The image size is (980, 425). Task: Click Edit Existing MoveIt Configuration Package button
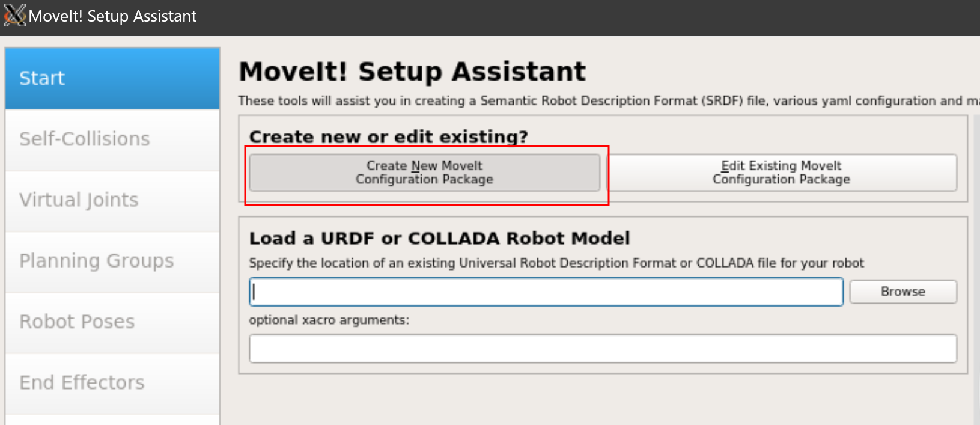pos(781,173)
